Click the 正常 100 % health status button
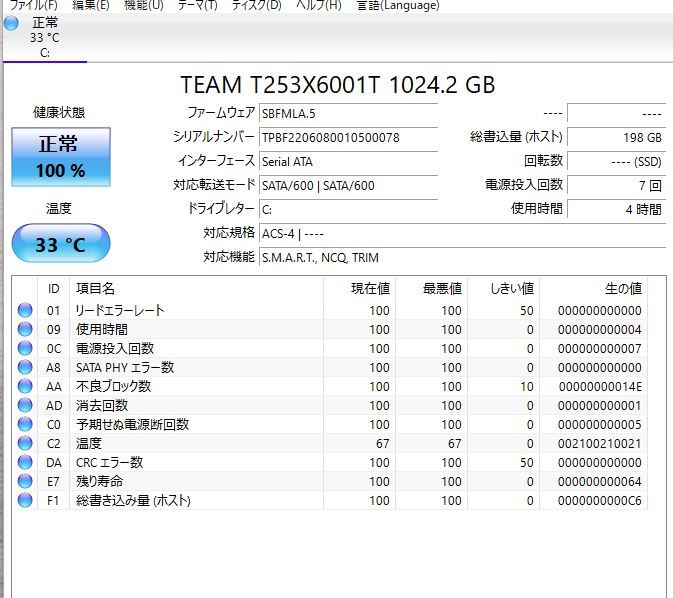The width and height of the screenshot is (673, 598). 61,157
